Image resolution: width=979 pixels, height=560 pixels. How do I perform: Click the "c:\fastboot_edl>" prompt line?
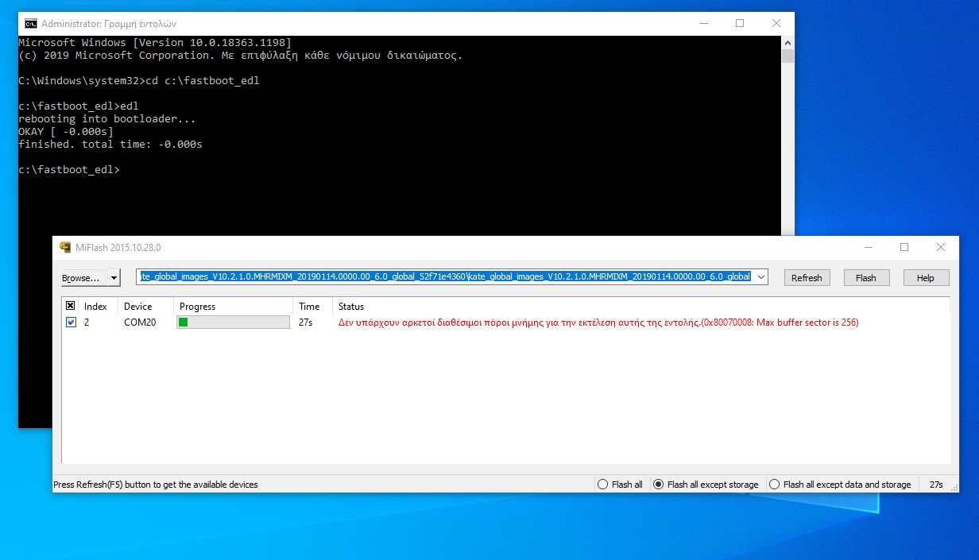[69, 170]
